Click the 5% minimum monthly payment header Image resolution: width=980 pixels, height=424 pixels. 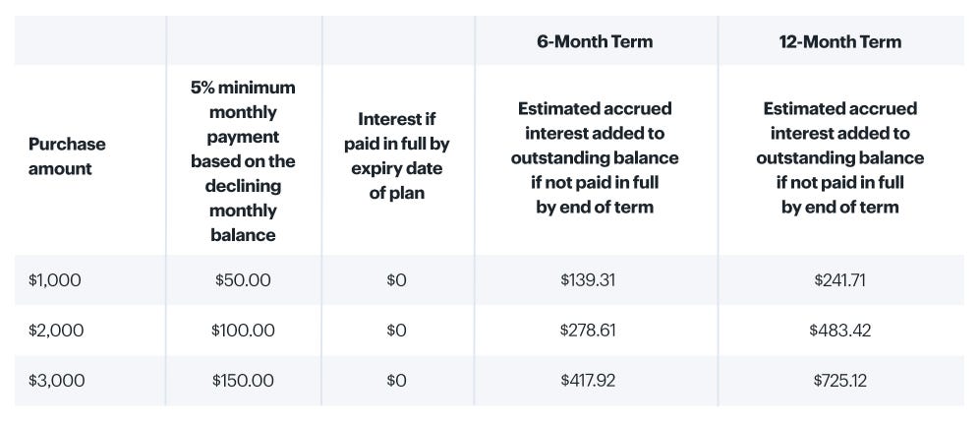tap(243, 160)
